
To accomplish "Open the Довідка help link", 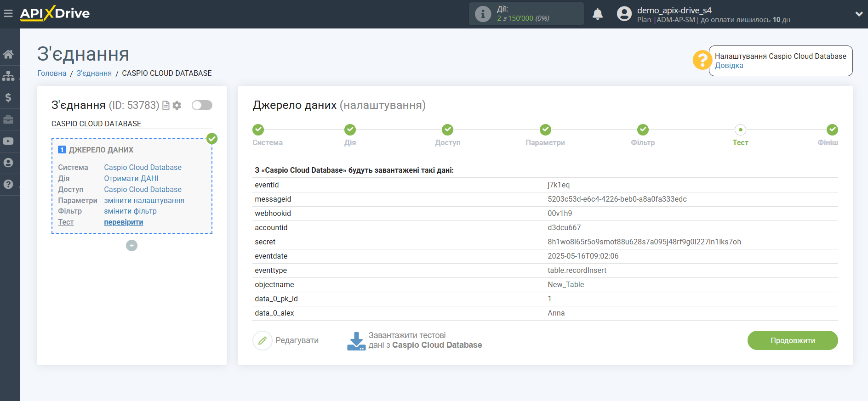I will pyautogui.click(x=729, y=66).
